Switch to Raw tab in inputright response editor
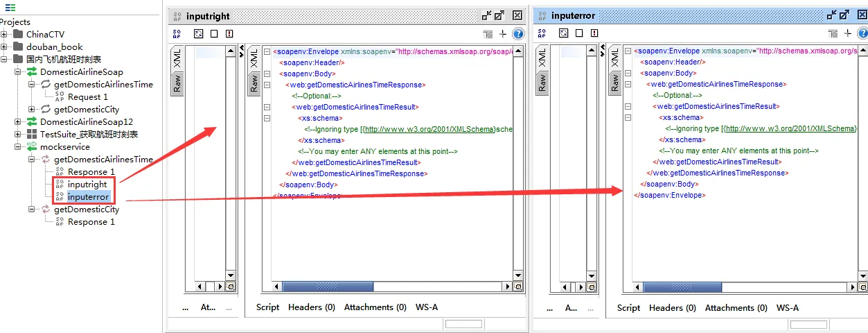This screenshot has width=868, height=333. tap(254, 83)
